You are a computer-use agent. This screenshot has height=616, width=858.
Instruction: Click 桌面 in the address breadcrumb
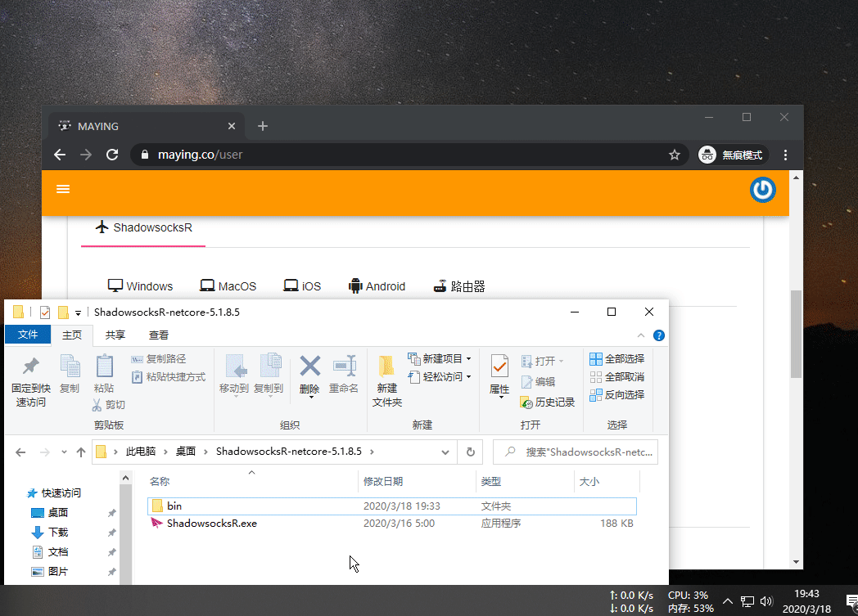(186, 452)
